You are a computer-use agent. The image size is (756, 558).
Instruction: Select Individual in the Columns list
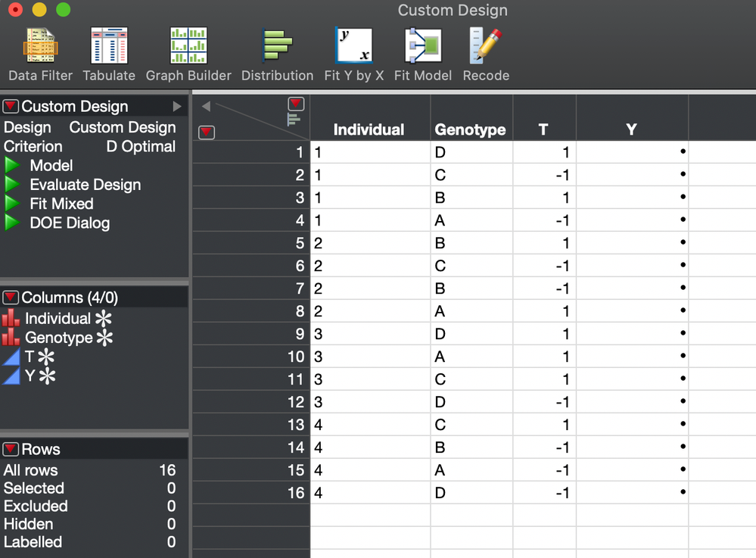[58, 318]
